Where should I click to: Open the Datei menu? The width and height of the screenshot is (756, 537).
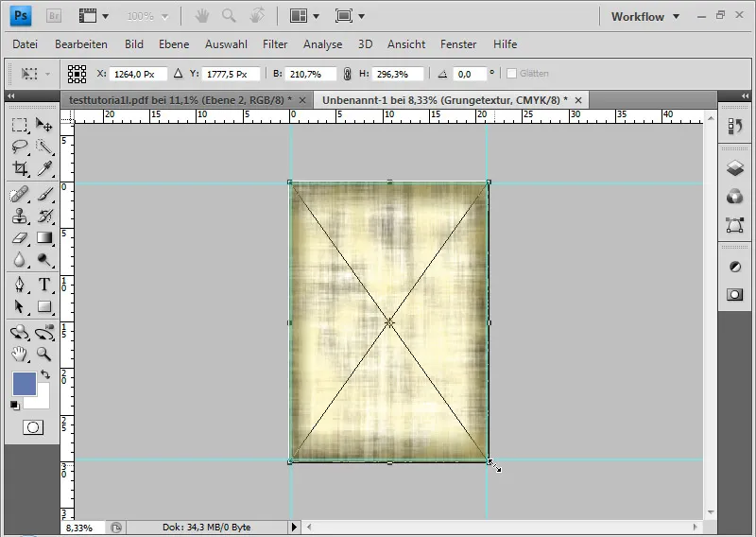click(x=26, y=44)
